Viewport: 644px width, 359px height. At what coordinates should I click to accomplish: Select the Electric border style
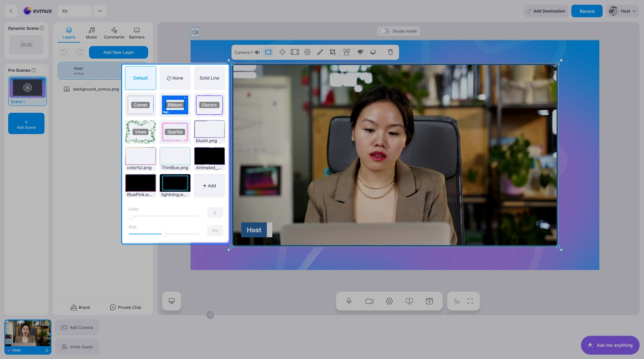pos(210,105)
